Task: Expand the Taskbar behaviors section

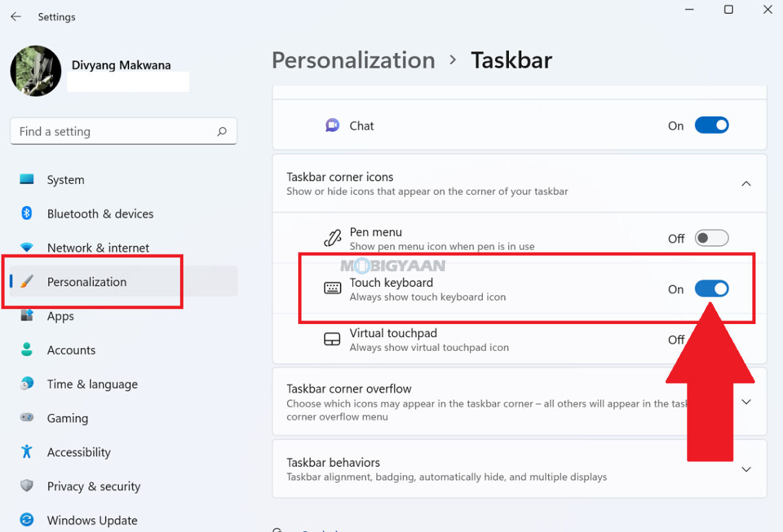Action: click(746, 469)
